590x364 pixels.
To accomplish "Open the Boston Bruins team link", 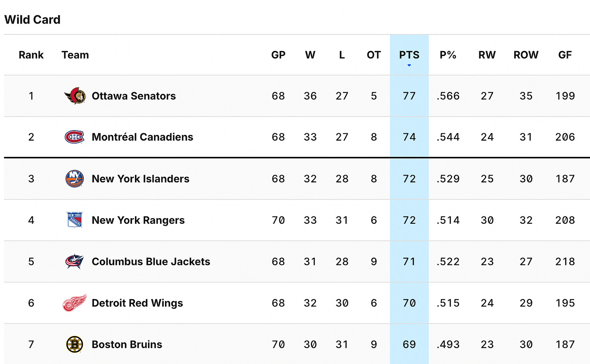I will pos(127,344).
